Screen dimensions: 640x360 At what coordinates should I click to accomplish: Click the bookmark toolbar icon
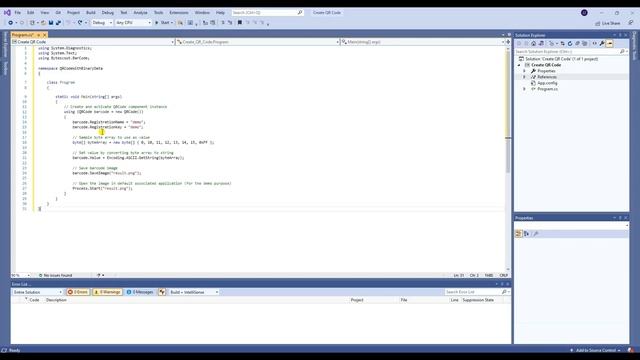(240, 23)
